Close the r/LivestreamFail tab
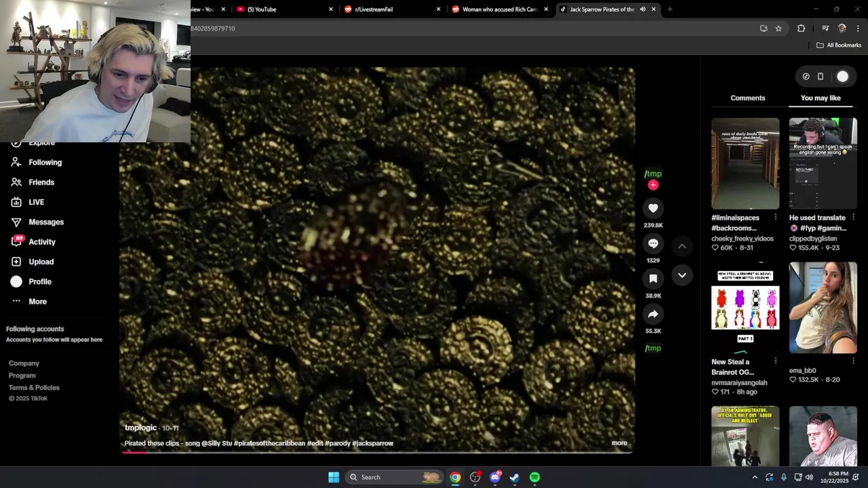The image size is (868, 488). [x=438, y=9]
